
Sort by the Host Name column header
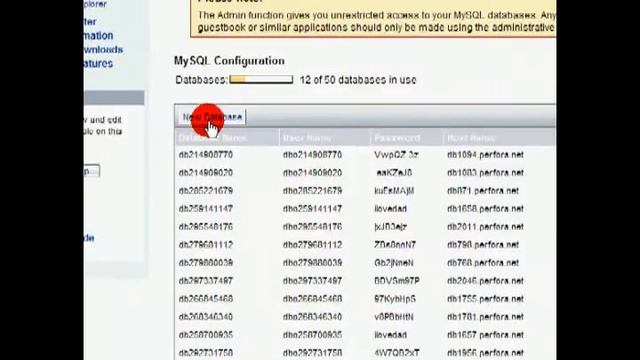[x=471, y=138]
